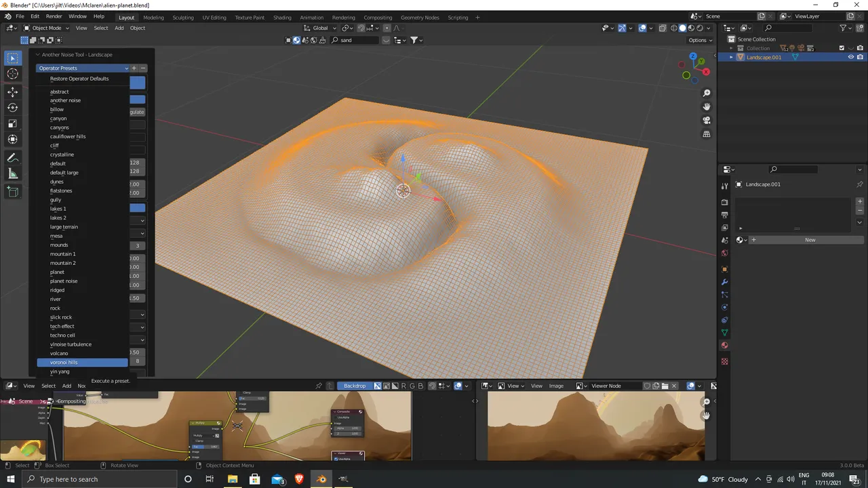
Task: Select the Transform tool
Action: click(x=13, y=140)
